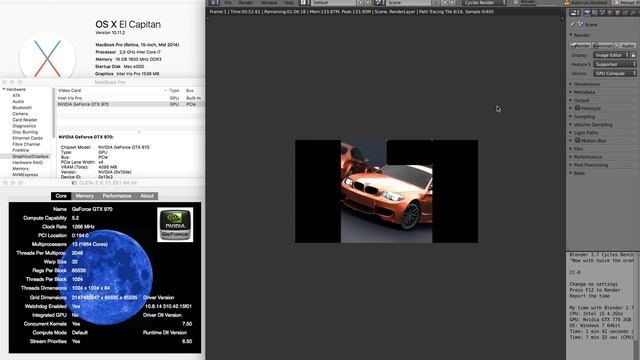Image resolution: width=640 pixels, height=360 pixels.
Task: Click the Animation button in Render panel
Action: [602, 45]
